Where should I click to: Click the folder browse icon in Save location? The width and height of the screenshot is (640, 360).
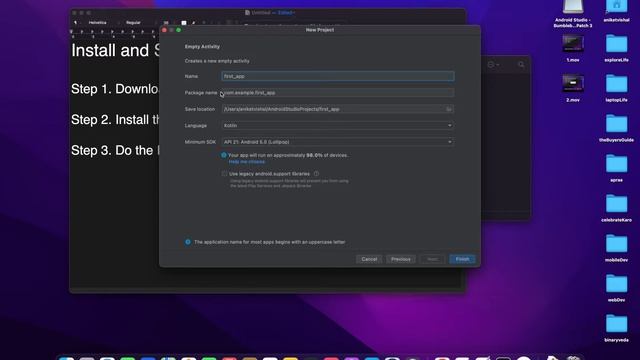(449, 109)
